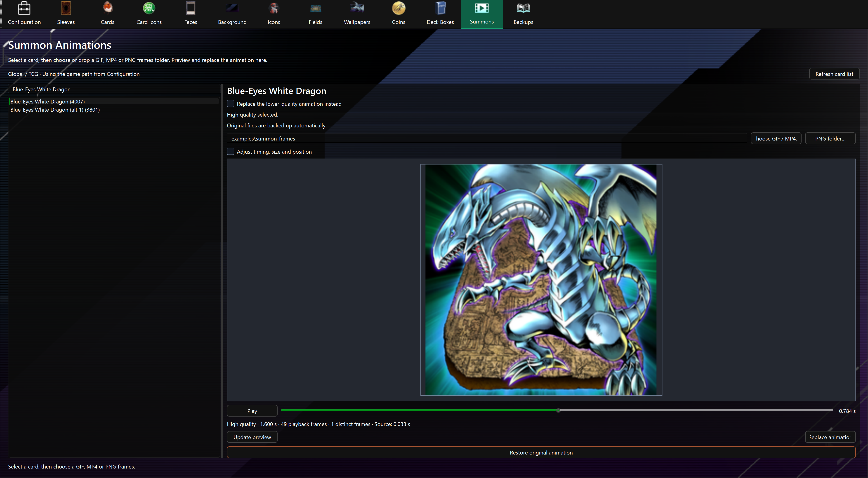868x478 pixels.
Task: Click the bottom status bar message
Action: 71,466
